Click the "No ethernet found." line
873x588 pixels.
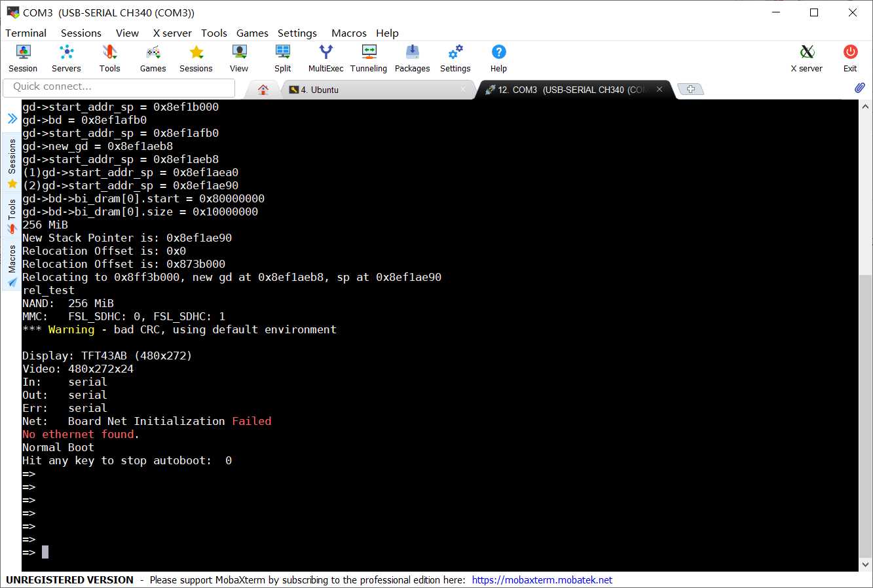(x=81, y=434)
